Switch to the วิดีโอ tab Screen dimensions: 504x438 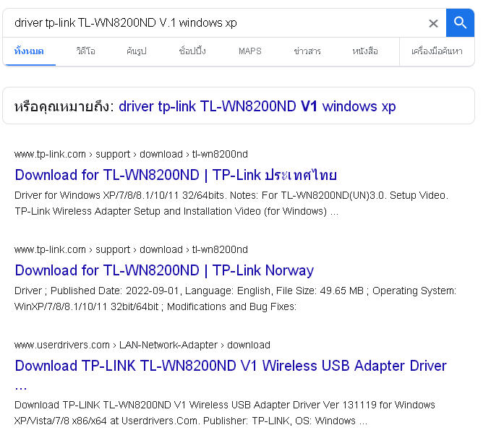[x=85, y=51]
